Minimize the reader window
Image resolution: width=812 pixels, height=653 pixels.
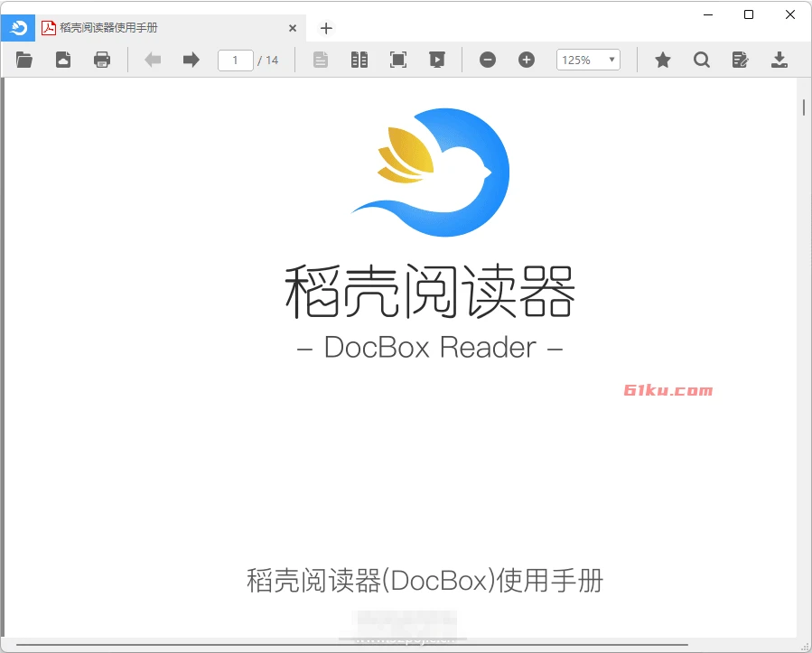[x=708, y=14]
